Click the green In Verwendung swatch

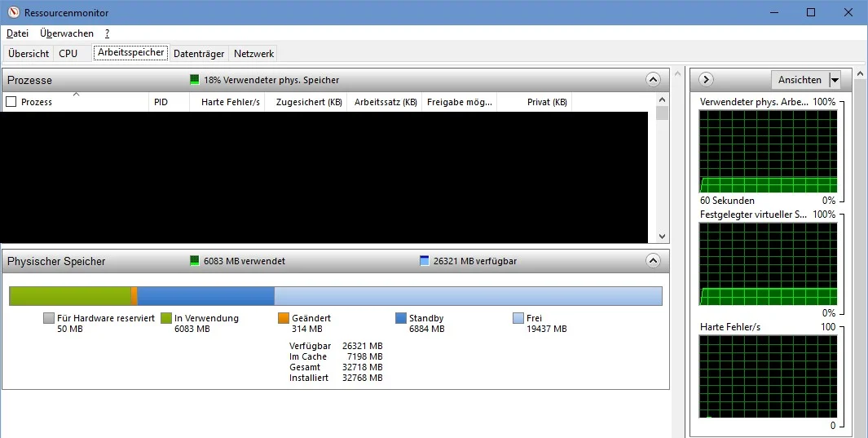(166, 318)
